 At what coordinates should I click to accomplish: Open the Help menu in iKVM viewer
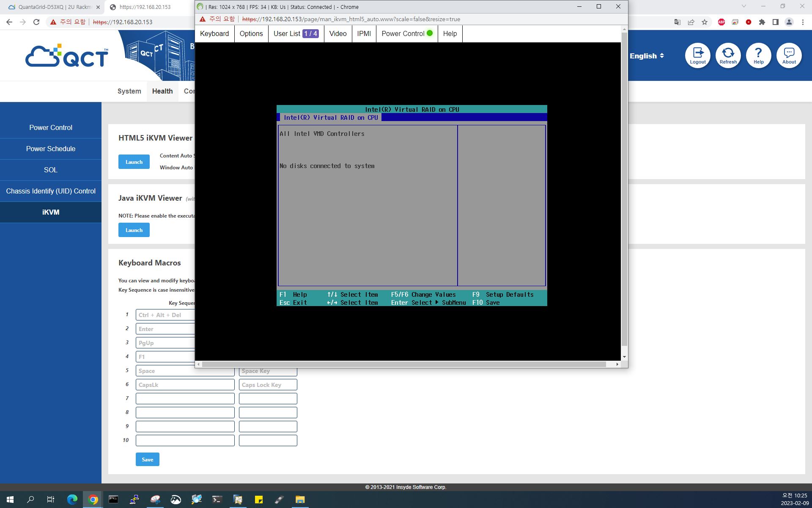click(x=450, y=34)
